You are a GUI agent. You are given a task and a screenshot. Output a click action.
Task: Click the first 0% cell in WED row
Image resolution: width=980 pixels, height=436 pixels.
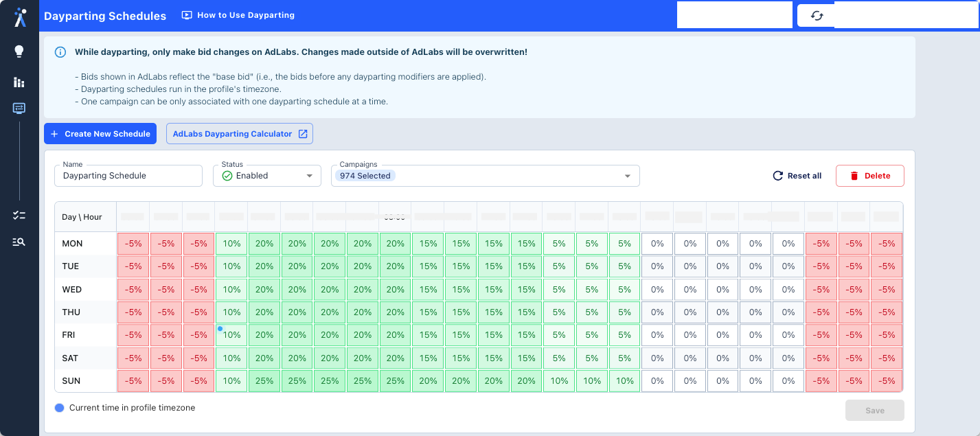point(657,290)
